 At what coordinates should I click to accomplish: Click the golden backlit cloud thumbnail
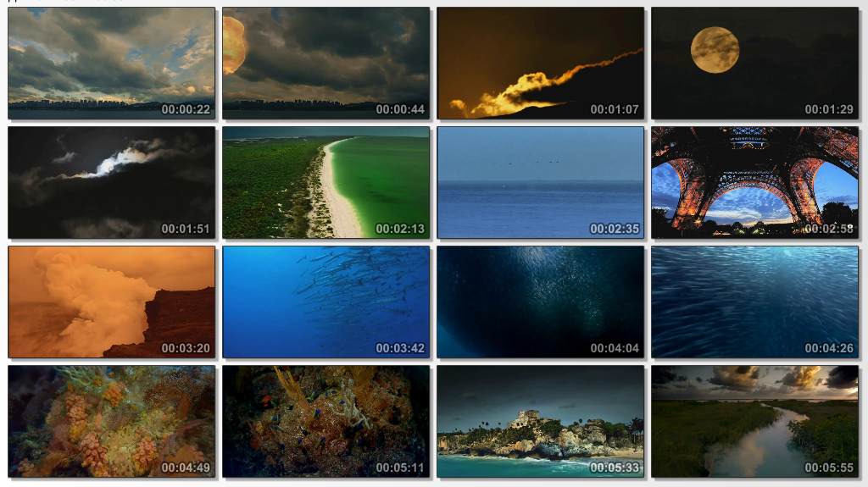540,63
